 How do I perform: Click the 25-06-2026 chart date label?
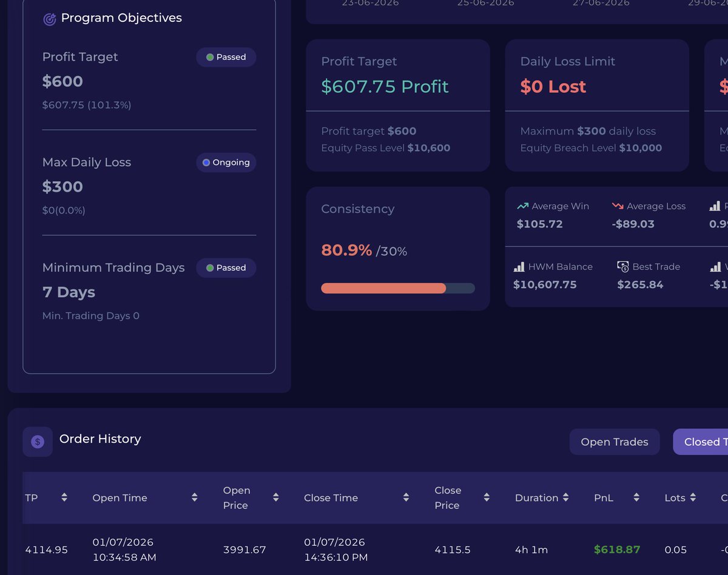click(x=486, y=3)
